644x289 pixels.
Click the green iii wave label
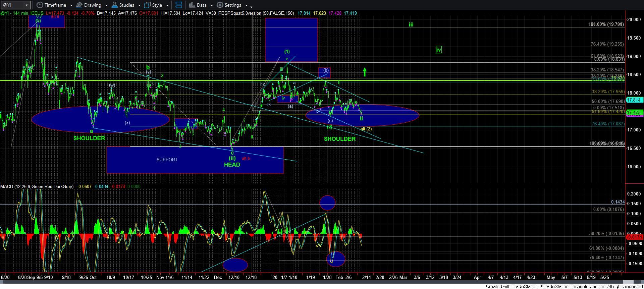411,24
